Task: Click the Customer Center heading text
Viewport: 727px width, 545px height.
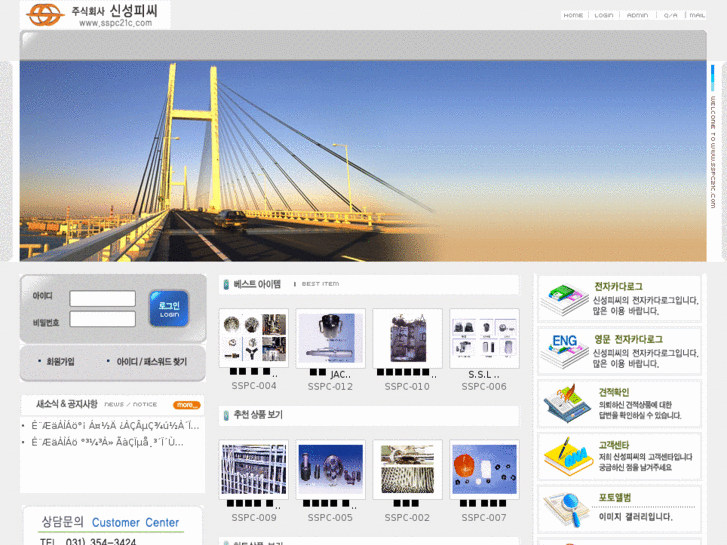Action: (135, 523)
